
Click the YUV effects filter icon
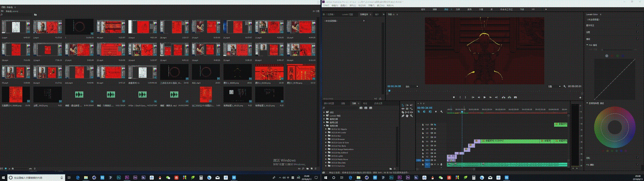(x=371, y=108)
